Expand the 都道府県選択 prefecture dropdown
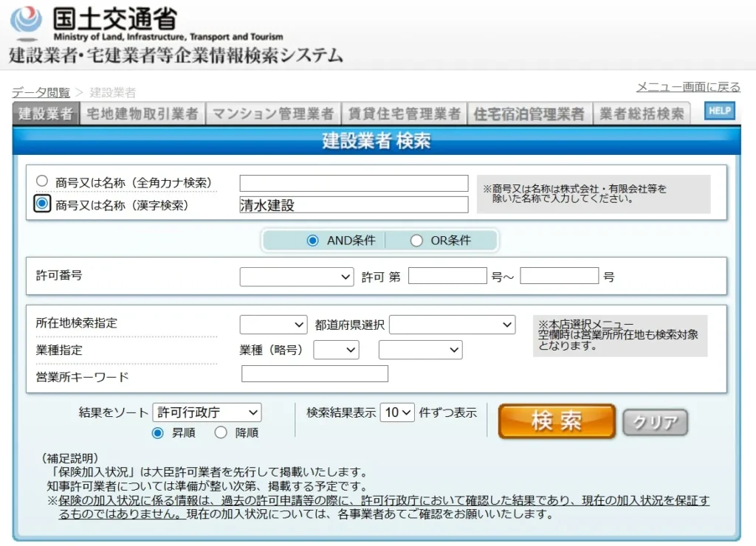This screenshot has height=546, width=756. 452,325
